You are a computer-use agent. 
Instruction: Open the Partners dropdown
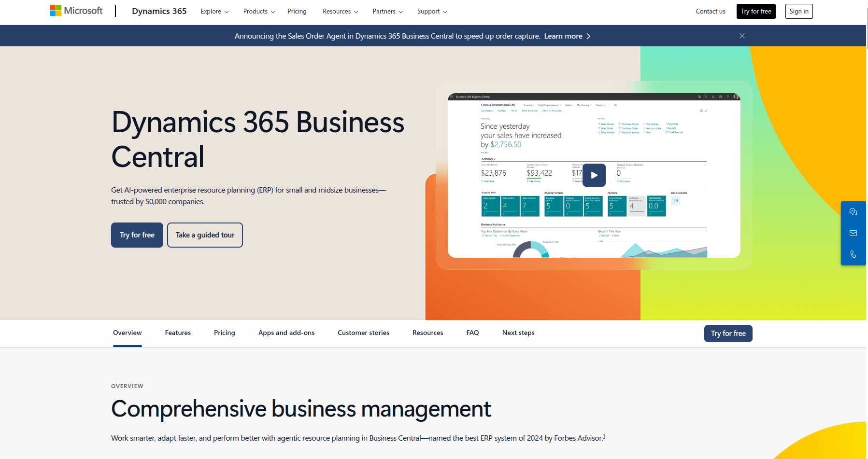click(x=387, y=11)
